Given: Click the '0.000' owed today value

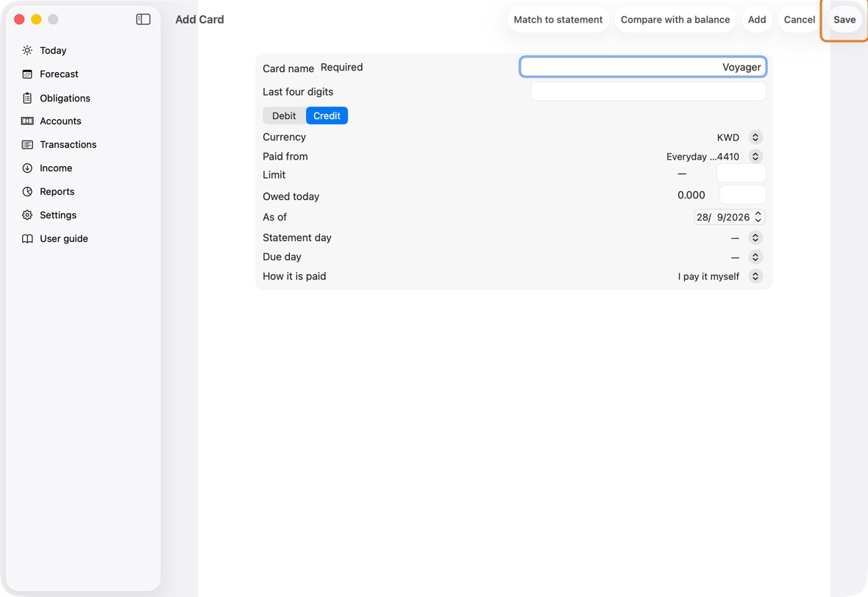Looking at the screenshot, I should [691, 195].
